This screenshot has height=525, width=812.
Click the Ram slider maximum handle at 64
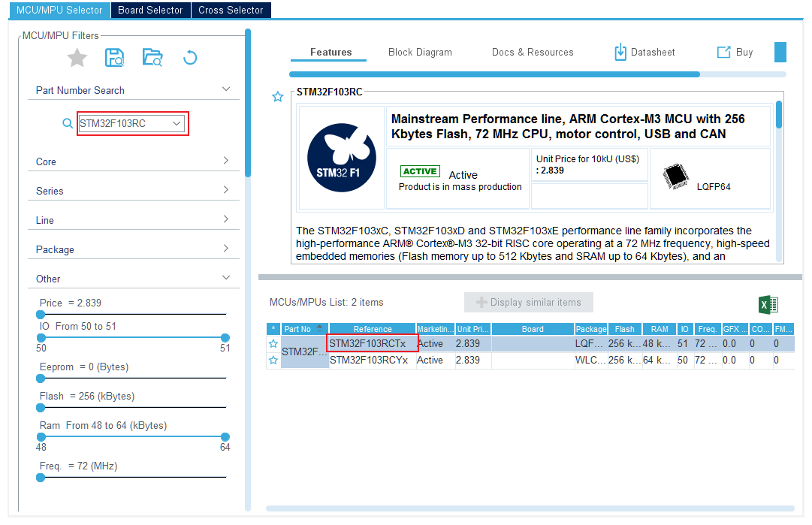[225, 437]
